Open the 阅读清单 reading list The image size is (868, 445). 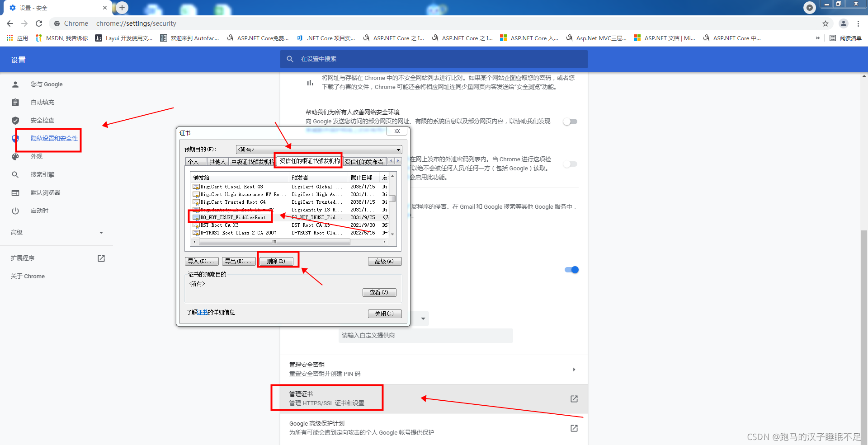pyautogui.click(x=845, y=38)
